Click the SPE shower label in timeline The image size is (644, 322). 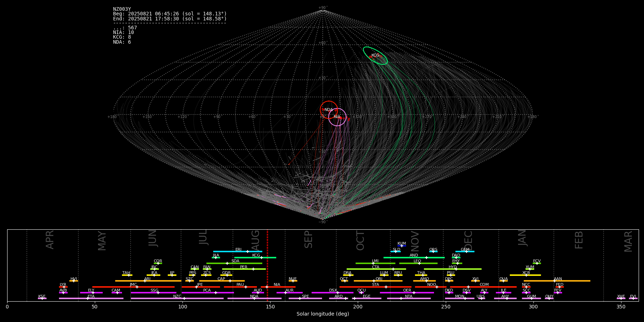(x=306, y=297)
